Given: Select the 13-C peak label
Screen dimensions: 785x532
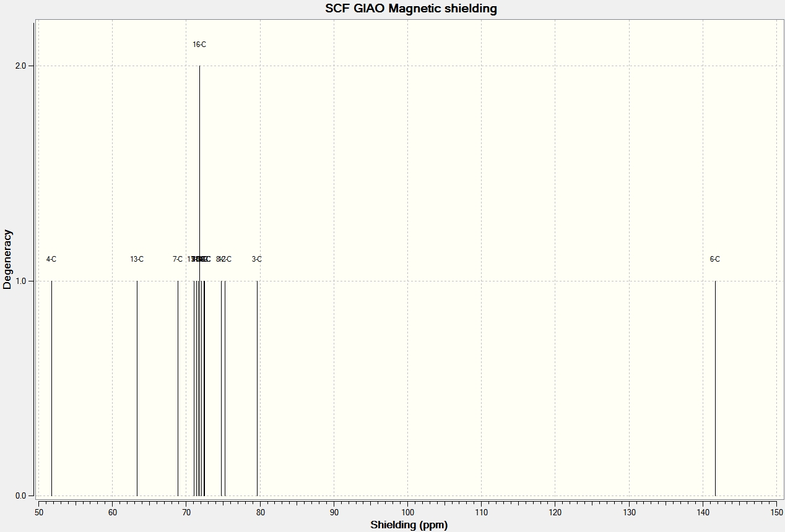Looking at the screenshot, I should (137, 259).
